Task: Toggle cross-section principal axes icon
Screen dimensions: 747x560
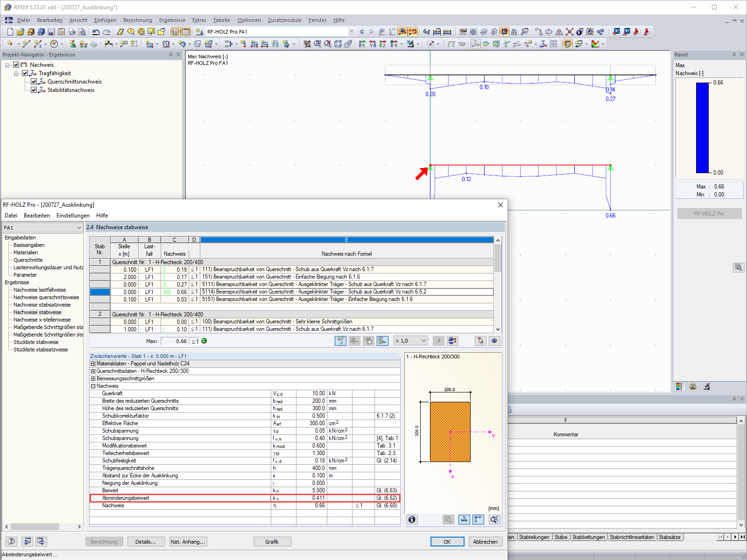Action: [x=479, y=519]
